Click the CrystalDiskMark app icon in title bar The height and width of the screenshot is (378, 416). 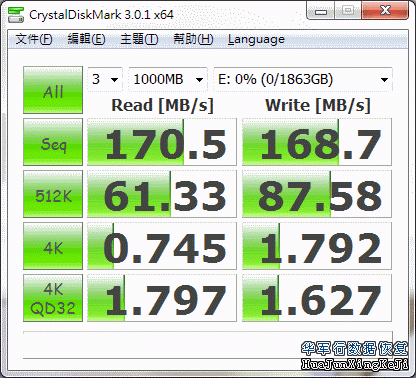coord(16,15)
